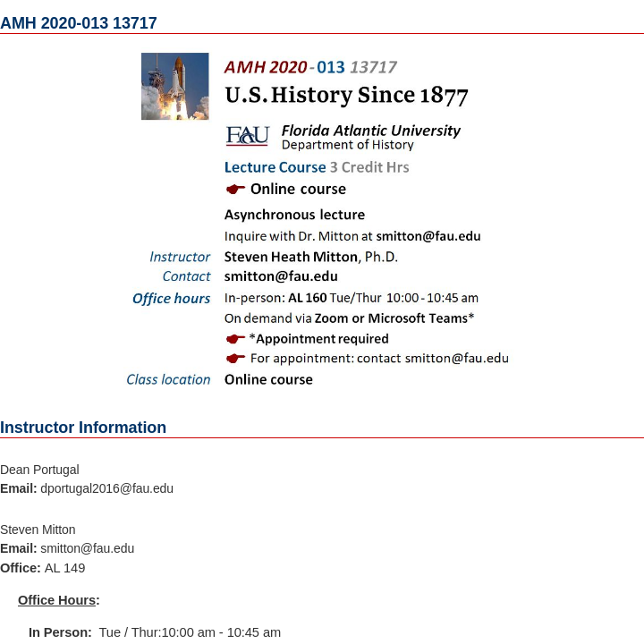Click the space shuttle launch thumbnail image
644x644 pixels.
(174, 86)
